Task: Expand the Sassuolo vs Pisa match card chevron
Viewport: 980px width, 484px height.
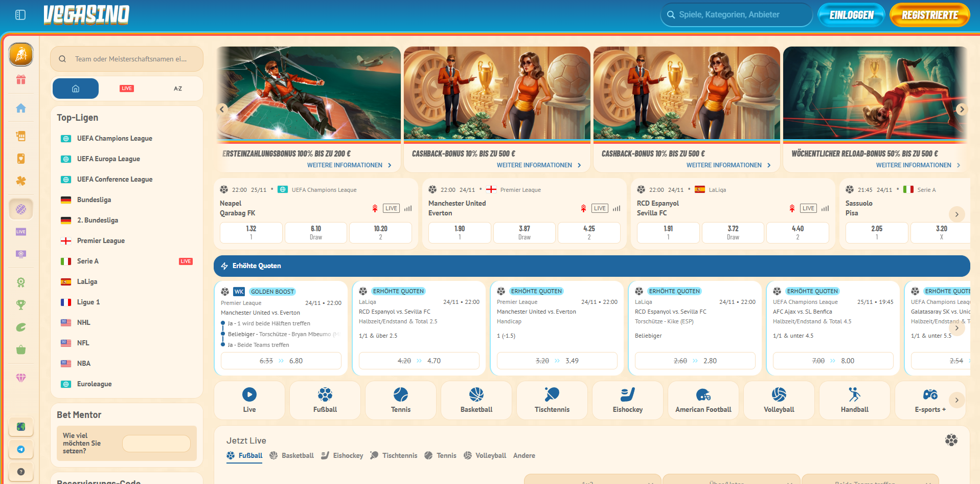Action: pos(956,214)
